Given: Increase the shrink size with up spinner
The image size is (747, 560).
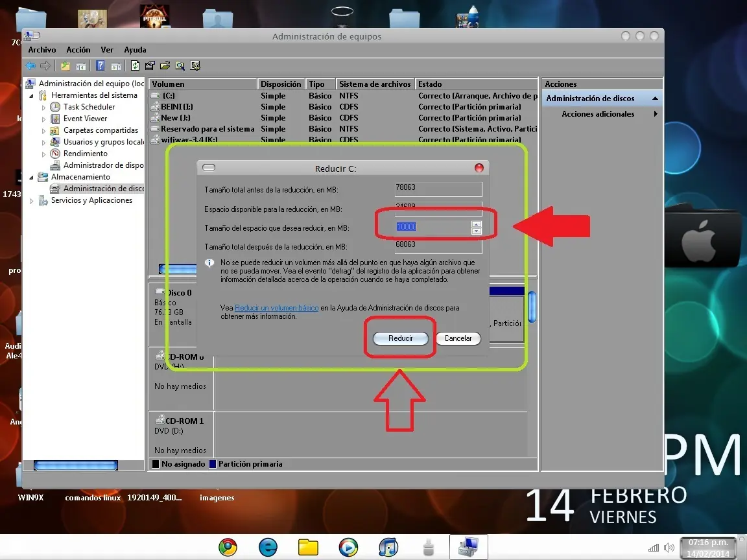Looking at the screenshot, I should [x=477, y=224].
